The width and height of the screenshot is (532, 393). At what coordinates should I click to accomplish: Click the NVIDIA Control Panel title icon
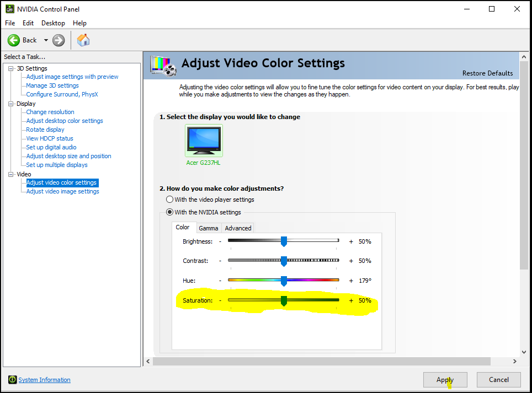point(10,9)
